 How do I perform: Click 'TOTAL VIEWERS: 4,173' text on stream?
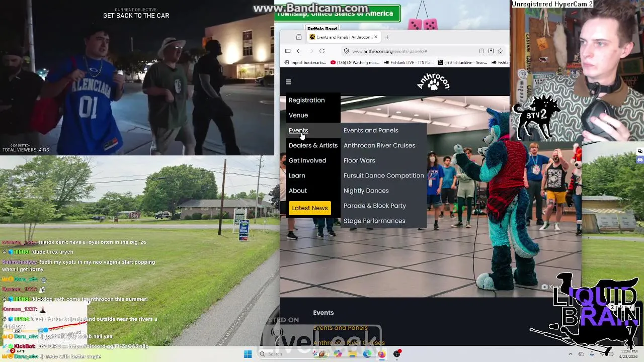pyautogui.click(x=26, y=150)
